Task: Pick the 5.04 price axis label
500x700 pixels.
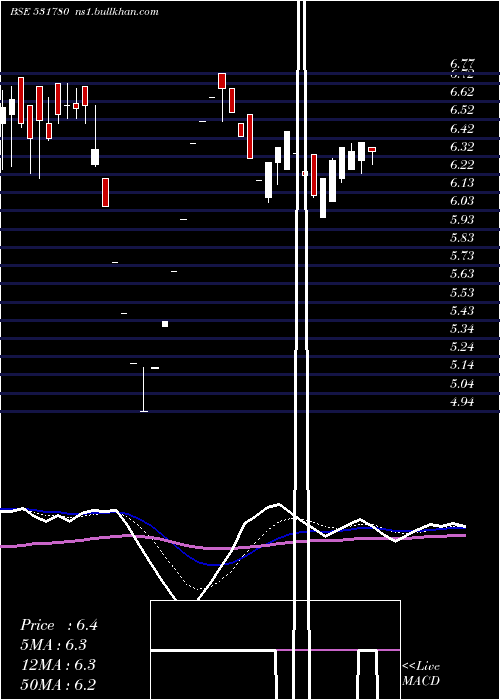Action: (x=462, y=383)
